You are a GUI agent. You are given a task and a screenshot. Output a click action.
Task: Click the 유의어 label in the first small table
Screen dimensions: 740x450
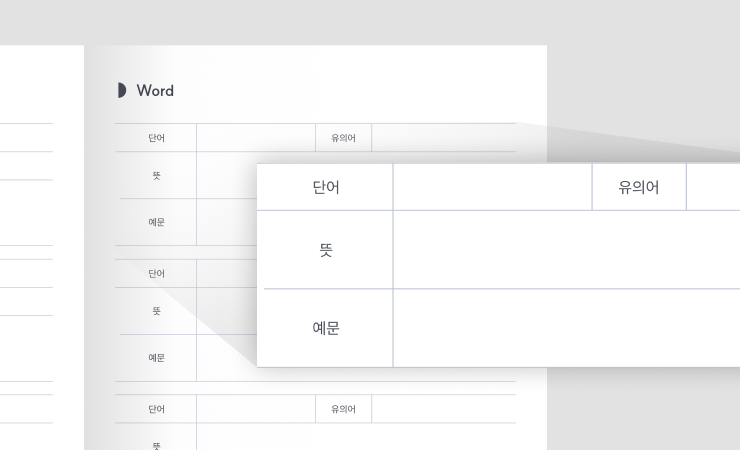[x=343, y=138]
